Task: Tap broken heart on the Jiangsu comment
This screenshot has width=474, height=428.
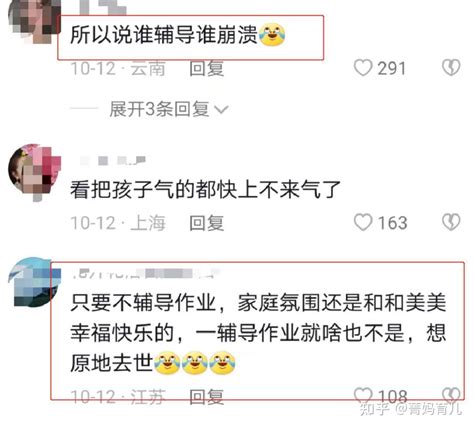Action: click(451, 396)
